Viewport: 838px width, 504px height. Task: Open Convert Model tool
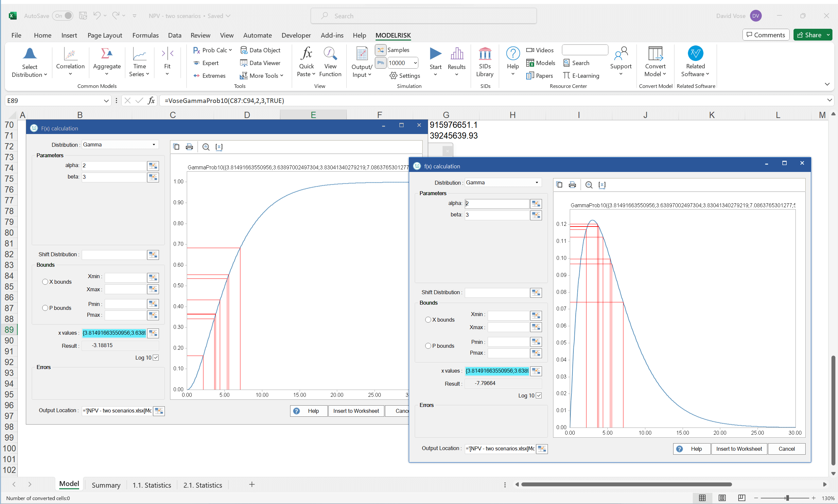point(655,62)
